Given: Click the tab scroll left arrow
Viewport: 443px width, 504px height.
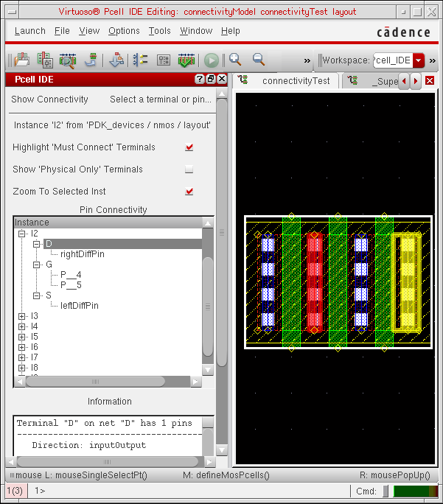Looking at the screenshot, I should 404,80.
